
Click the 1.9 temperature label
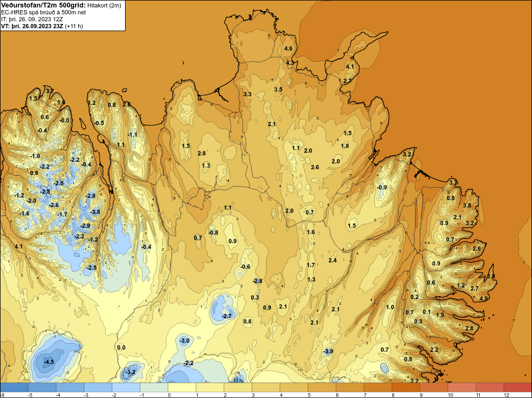pos(440,315)
